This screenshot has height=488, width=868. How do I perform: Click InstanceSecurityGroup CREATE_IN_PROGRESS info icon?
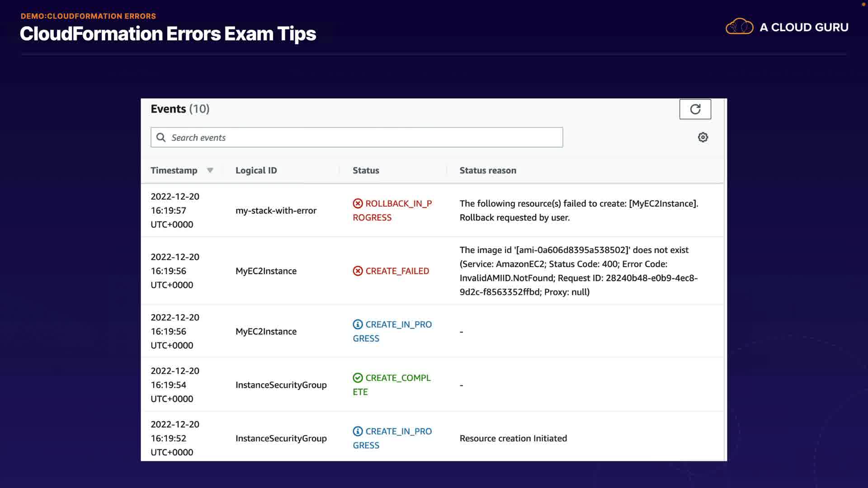pos(358,431)
